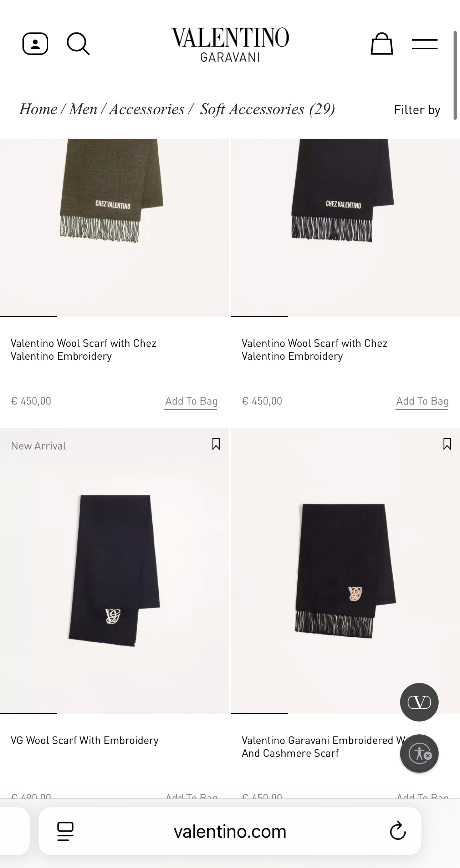
Task: Open the browser tabs menu icon
Action: [65, 831]
